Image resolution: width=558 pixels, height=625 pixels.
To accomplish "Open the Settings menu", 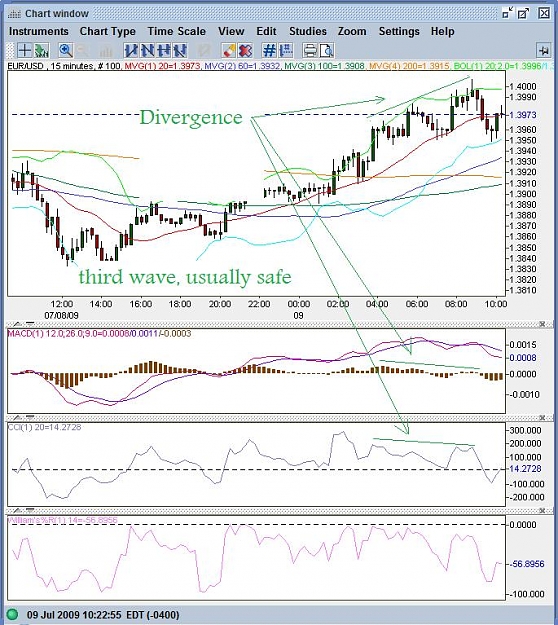I will (x=399, y=31).
